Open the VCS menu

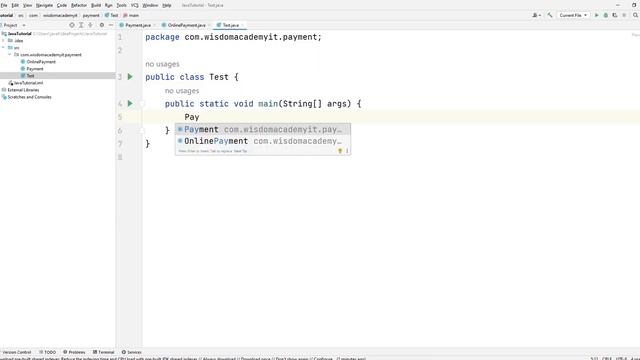[135, 5]
